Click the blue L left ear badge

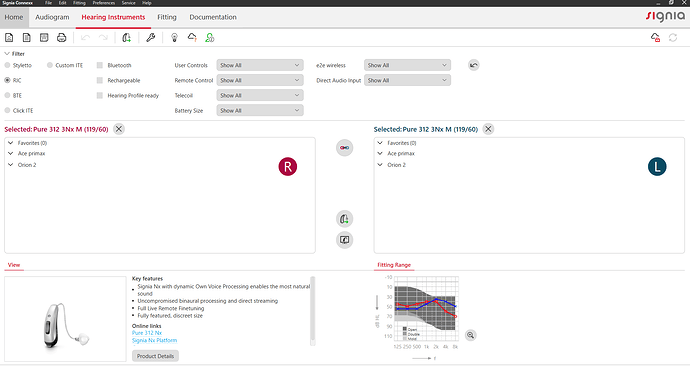point(657,167)
